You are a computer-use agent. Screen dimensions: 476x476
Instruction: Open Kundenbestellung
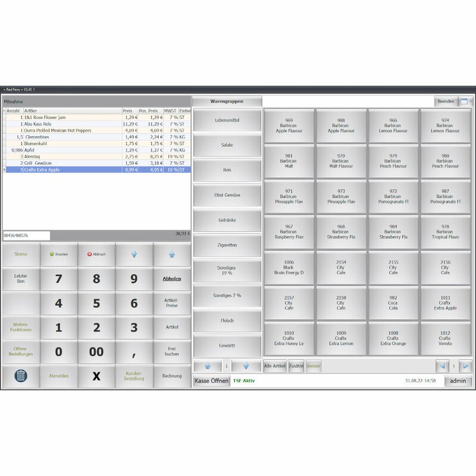134,376
